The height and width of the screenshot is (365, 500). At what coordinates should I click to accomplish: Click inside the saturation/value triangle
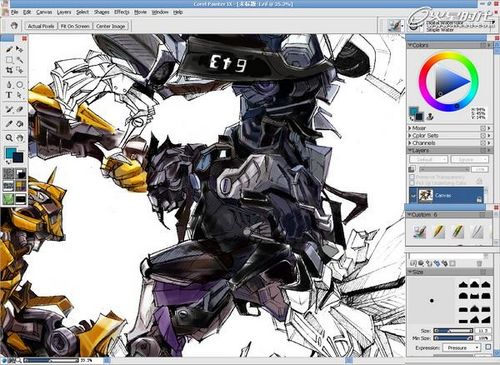pyautogui.click(x=448, y=81)
